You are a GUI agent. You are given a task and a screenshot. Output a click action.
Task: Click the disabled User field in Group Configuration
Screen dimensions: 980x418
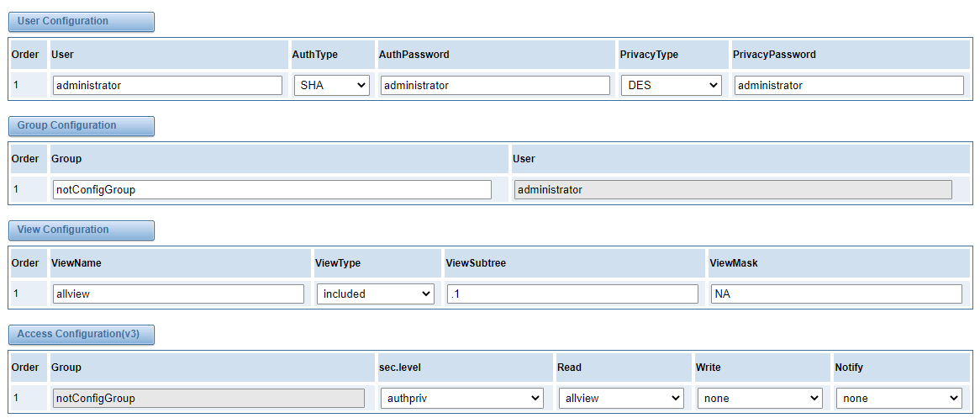click(733, 189)
